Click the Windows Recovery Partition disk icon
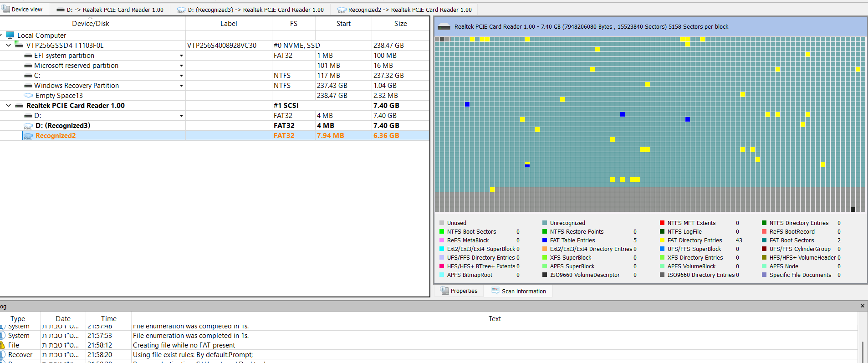Screen dimensions: 868x363 tap(28, 86)
